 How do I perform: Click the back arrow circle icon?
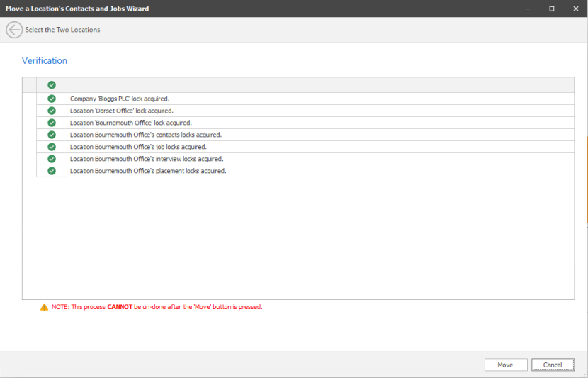[14, 30]
